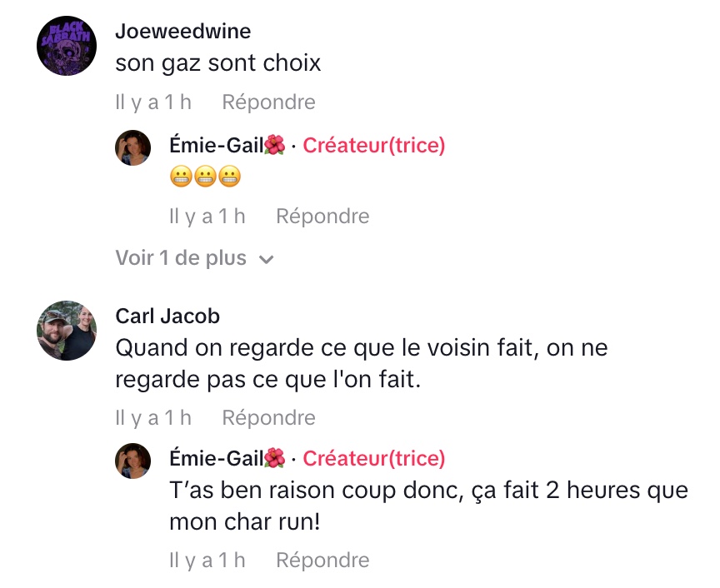Click Émie-Gail's name above the car reply

click(216, 458)
